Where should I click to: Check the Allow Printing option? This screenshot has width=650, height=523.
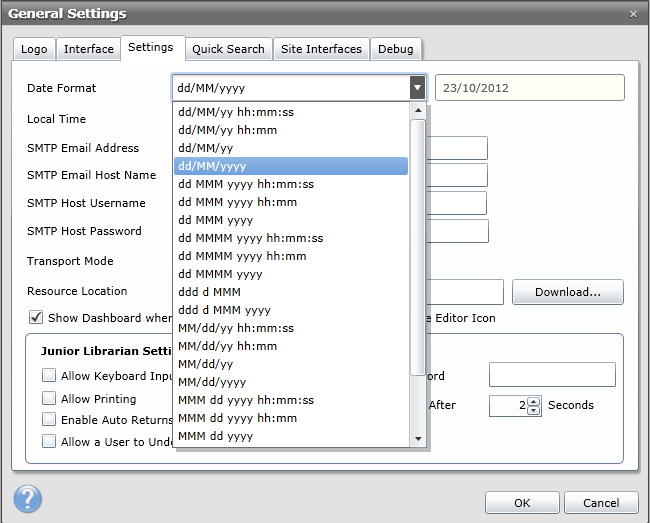pyautogui.click(x=49, y=398)
